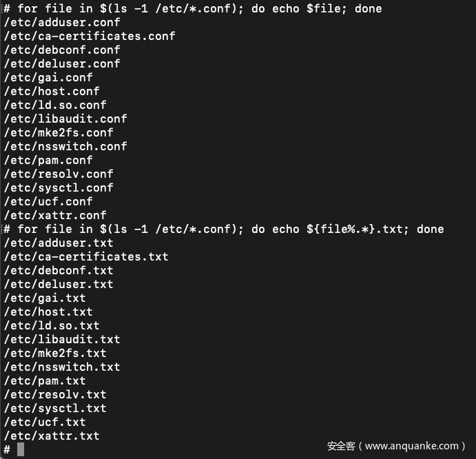The image size is (476, 459).
Task: Select the /etc/pam.txt entry
Action: (45, 380)
